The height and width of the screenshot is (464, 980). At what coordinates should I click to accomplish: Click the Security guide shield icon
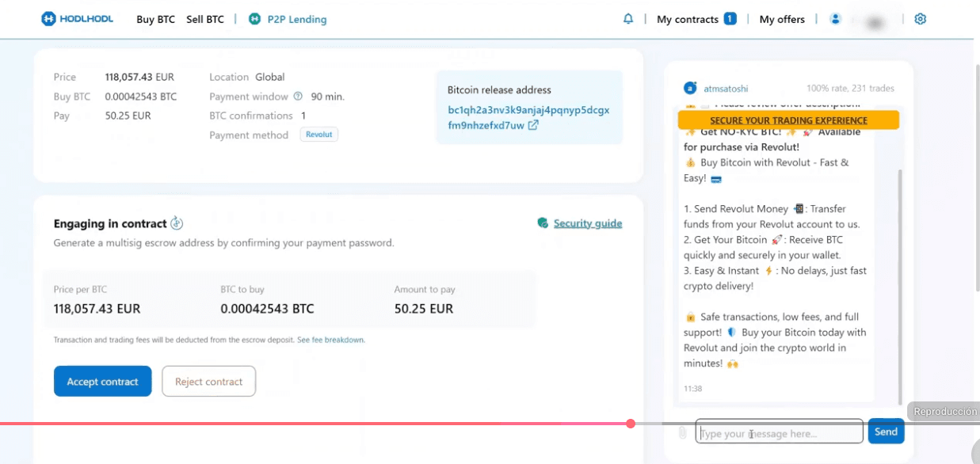click(543, 223)
